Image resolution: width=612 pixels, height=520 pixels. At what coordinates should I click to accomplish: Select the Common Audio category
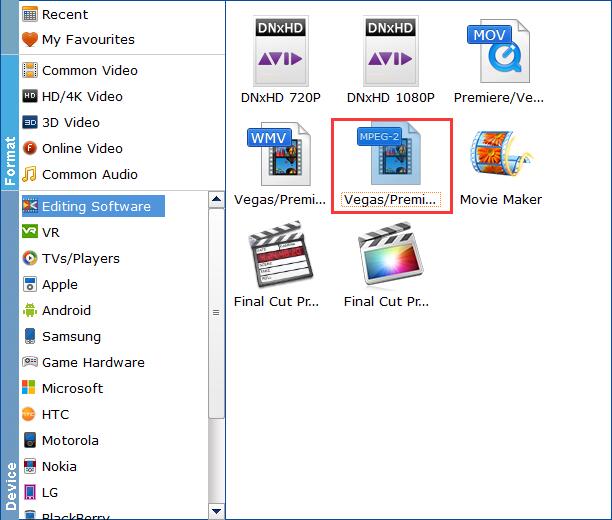[89, 174]
